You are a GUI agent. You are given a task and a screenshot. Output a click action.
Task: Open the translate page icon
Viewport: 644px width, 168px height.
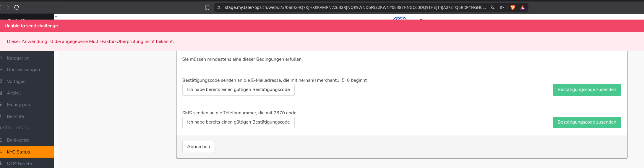(x=492, y=7)
